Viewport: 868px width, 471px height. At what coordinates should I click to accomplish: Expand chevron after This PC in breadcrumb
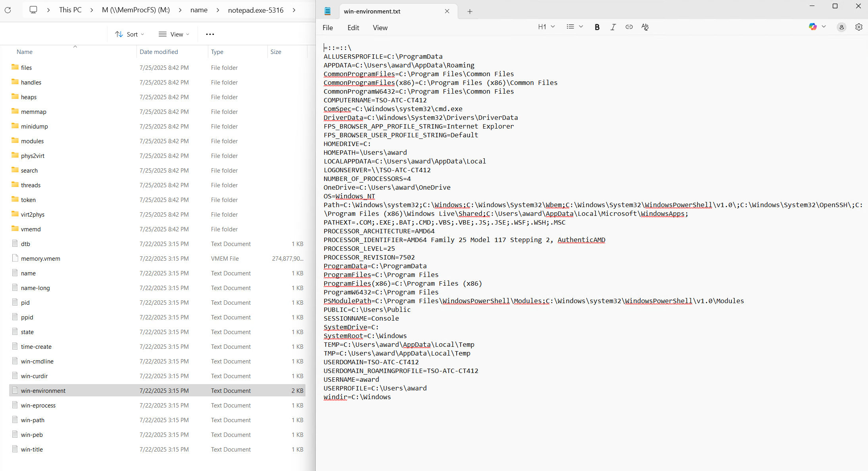92,10
